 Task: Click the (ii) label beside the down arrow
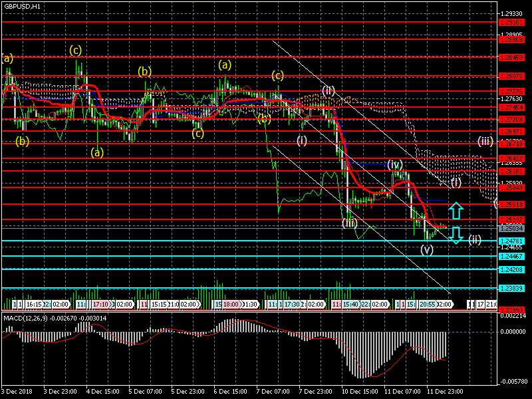pos(475,240)
